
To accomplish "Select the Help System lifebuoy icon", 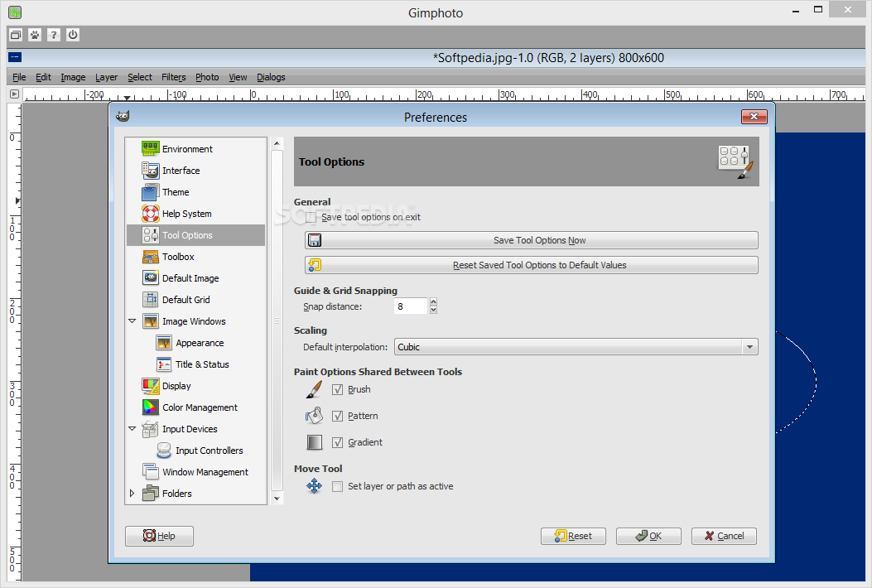I will pyautogui.click(x=151, y=214).
